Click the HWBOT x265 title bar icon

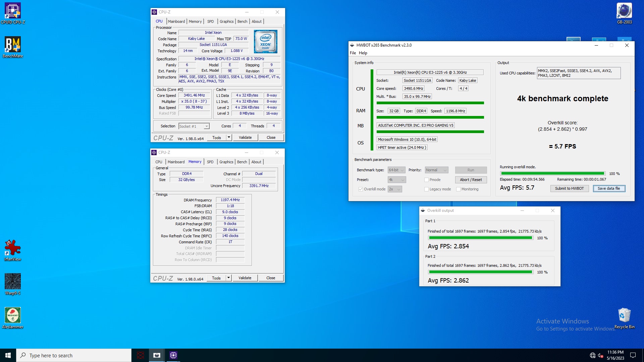[352, 45]
